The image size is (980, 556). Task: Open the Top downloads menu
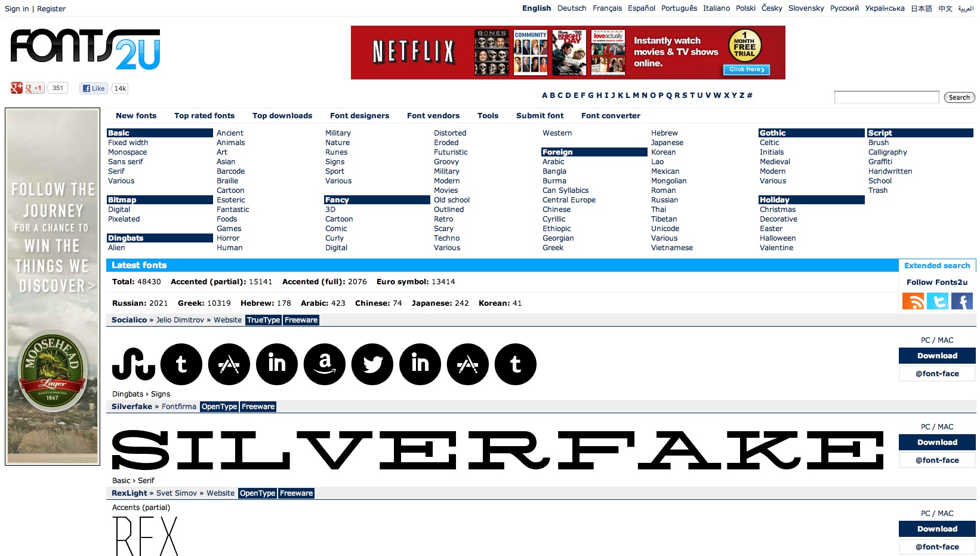click(282, 115)
